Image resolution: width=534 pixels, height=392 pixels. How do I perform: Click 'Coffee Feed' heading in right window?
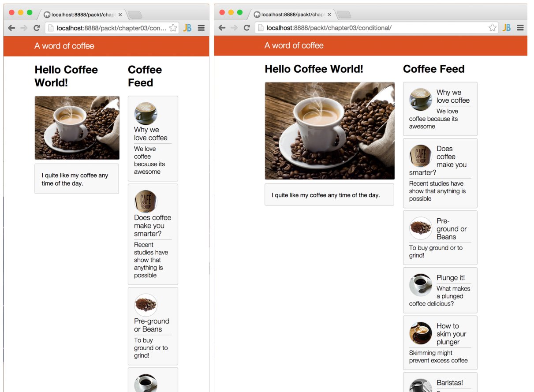coord(434,69)
